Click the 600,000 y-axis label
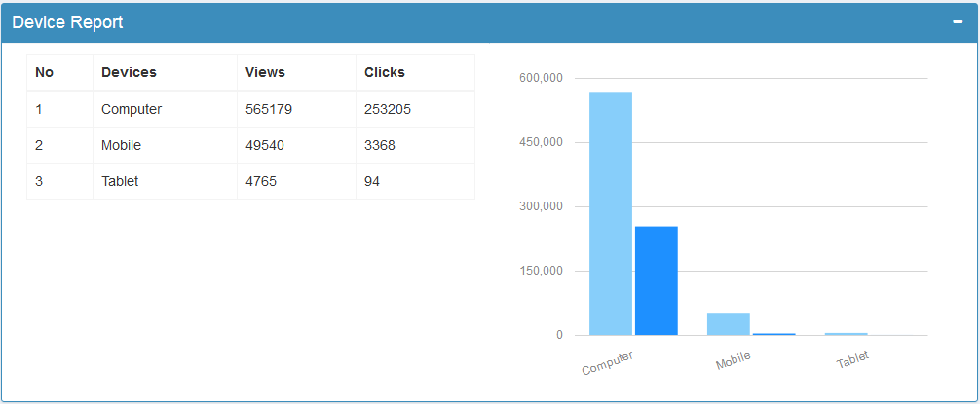The image size is (980, 404). [544, 78]
